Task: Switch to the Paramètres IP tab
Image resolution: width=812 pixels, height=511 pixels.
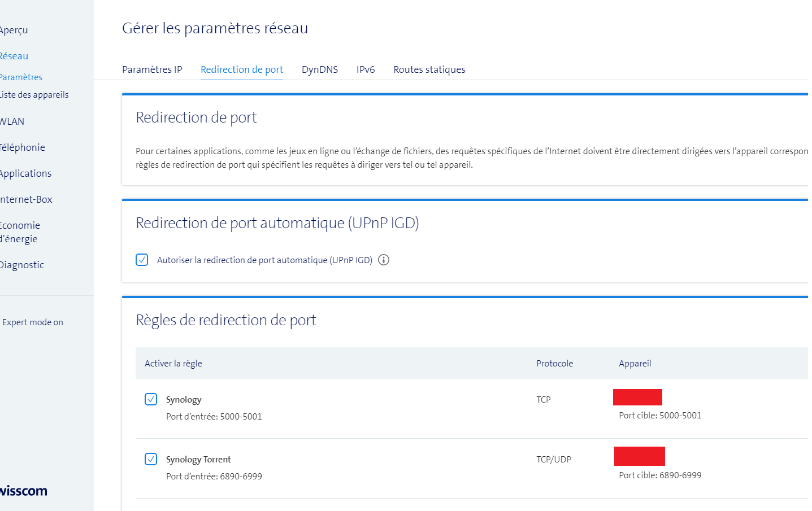Action: (x=152, y=69)
